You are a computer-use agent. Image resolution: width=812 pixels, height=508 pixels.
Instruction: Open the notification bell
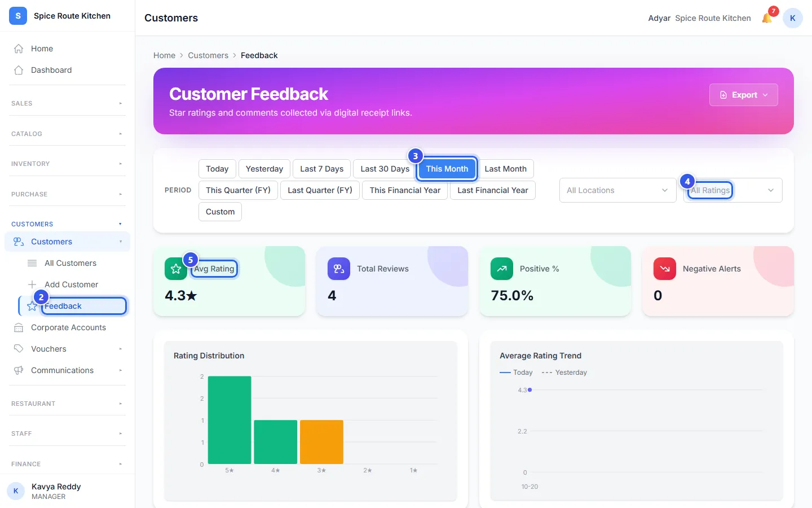(767, 18)
